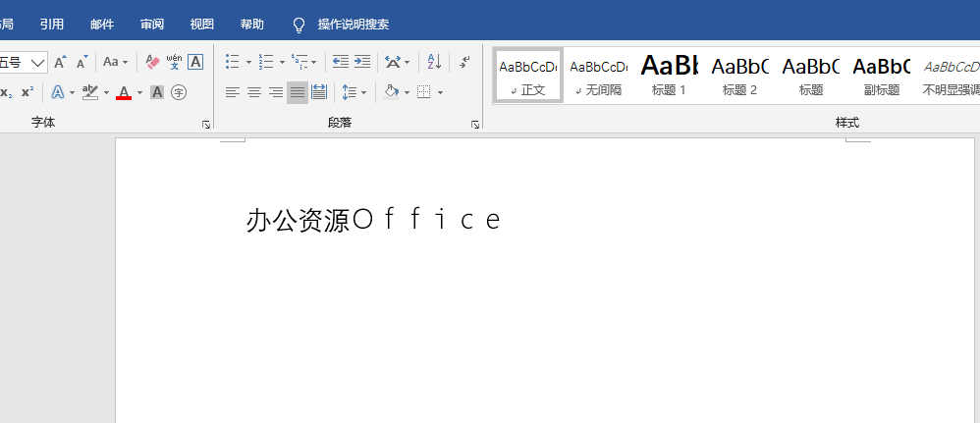Click the Clear Formatting eraser icon

point(152,62)
